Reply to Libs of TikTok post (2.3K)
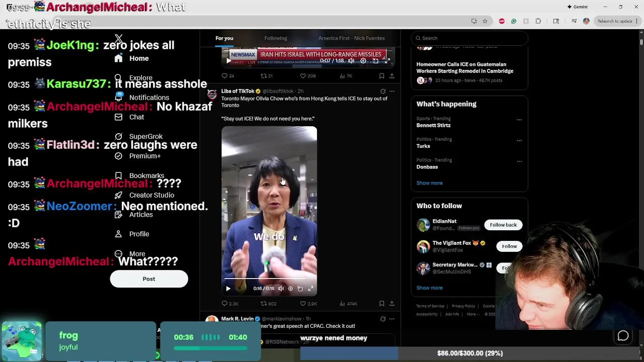The height and width of the screenshot is (362, 644). click(x=230, y=304)
